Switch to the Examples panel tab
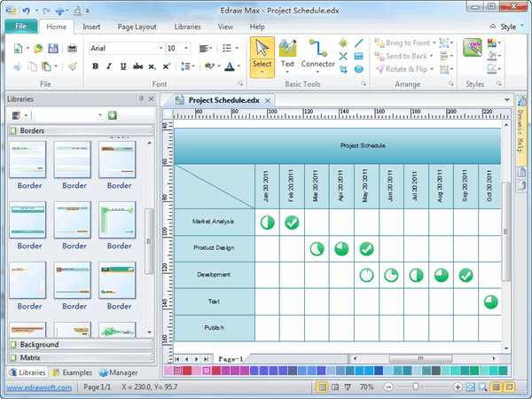This screenshot has height=399, width=532. coord(73,372)
